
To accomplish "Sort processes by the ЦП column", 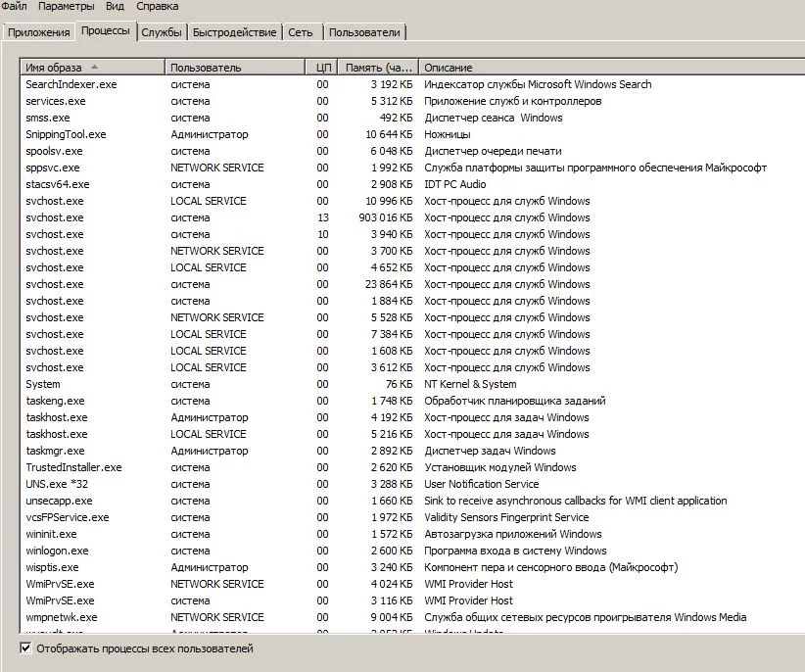I will (323, 67).
